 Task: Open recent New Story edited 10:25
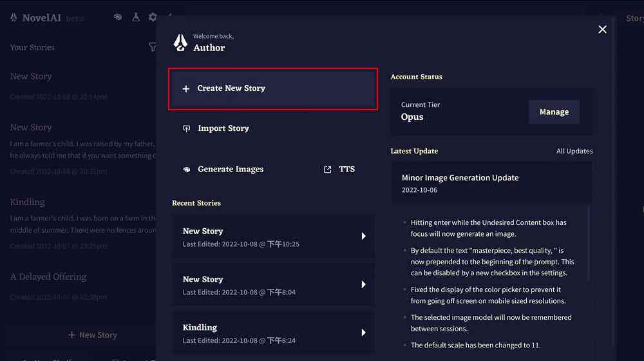click(272, 237)
